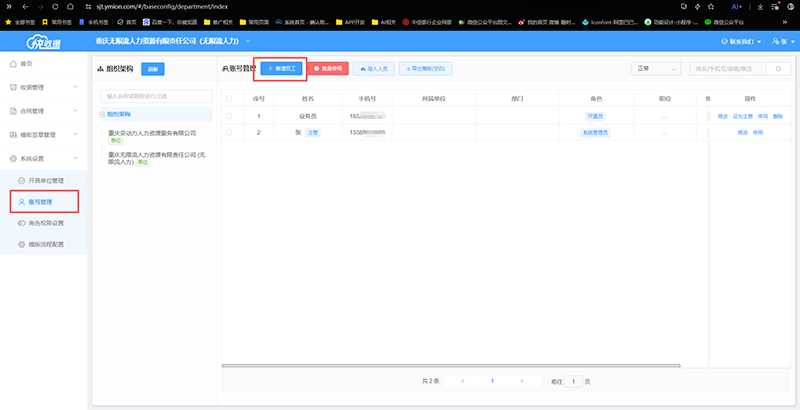This screenshot has width=800, height=410.
Task: Check the checkbox for row 2 张
Action: point(228,132)
